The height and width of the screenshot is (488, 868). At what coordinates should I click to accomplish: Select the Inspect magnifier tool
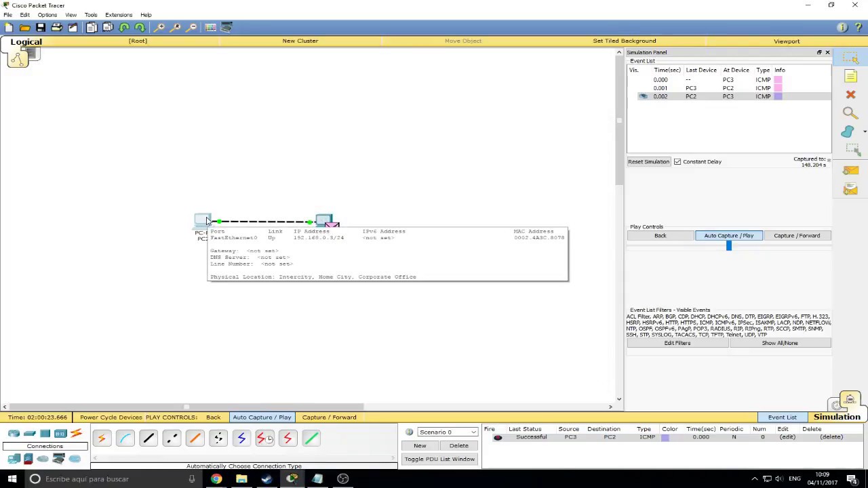pyautogui.click(x=850, y=113)
